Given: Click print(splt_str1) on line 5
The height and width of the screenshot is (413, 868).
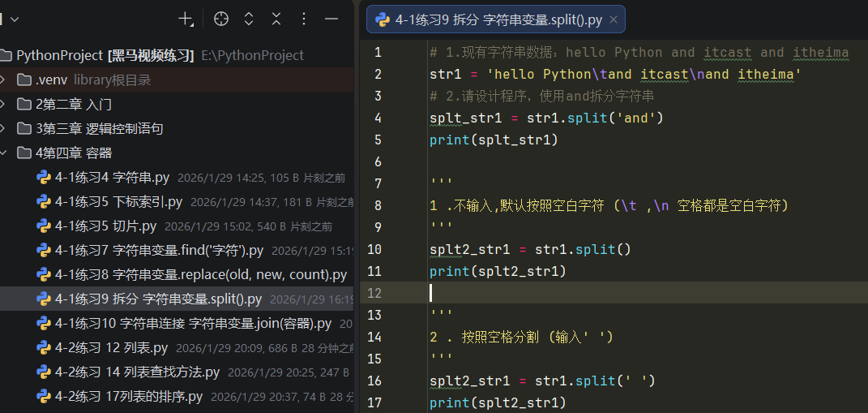Looking at the screenshot, I should click(x=494, y=140).
